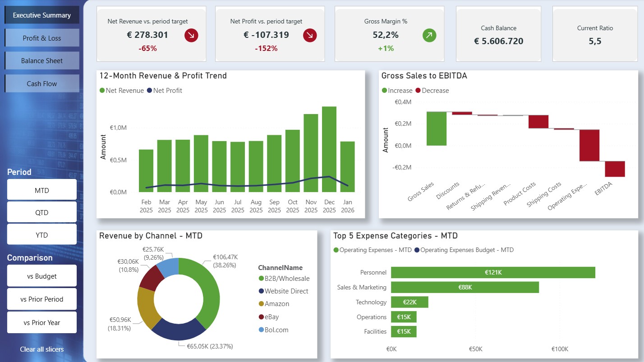644x362 pixels.
Task: Click the Dec 2025 revenue bar
Action: coord(329,149)
